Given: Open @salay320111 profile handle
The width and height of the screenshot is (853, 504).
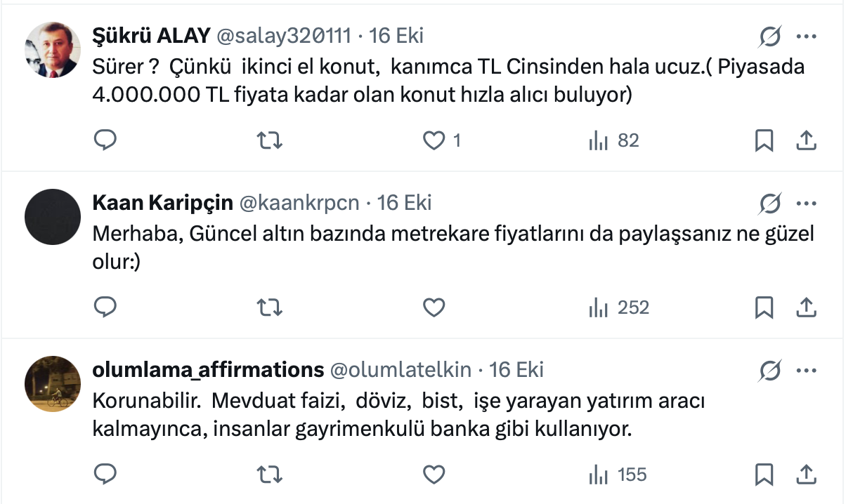Looking at the screenshot, I should [284, 36].
